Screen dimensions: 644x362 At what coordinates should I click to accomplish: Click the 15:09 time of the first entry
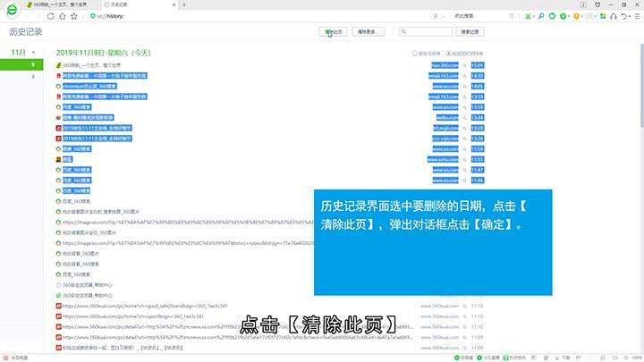[x=478, y=65]
